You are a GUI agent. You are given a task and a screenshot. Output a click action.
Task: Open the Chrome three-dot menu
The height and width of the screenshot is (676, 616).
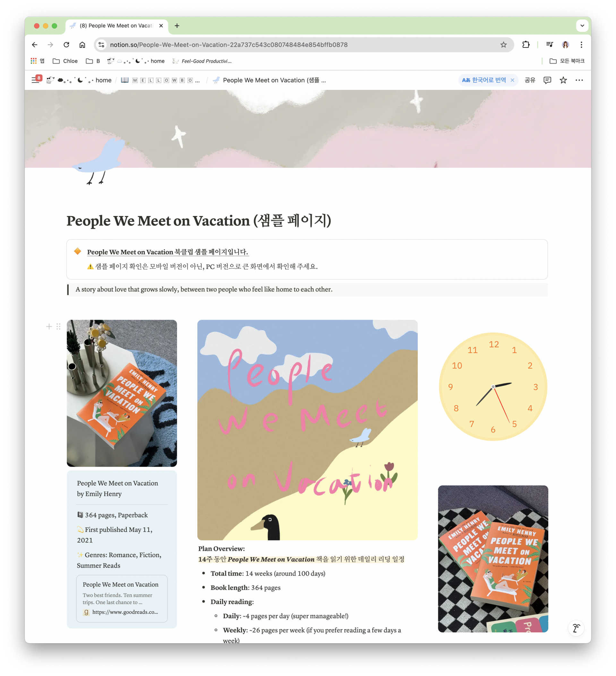point(581,45)
